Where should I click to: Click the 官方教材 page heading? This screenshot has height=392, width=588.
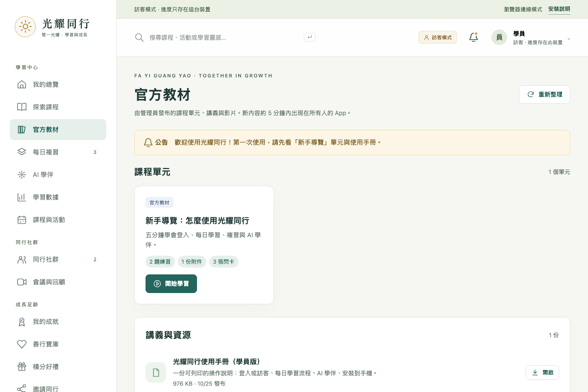click(x=162, y=95)
